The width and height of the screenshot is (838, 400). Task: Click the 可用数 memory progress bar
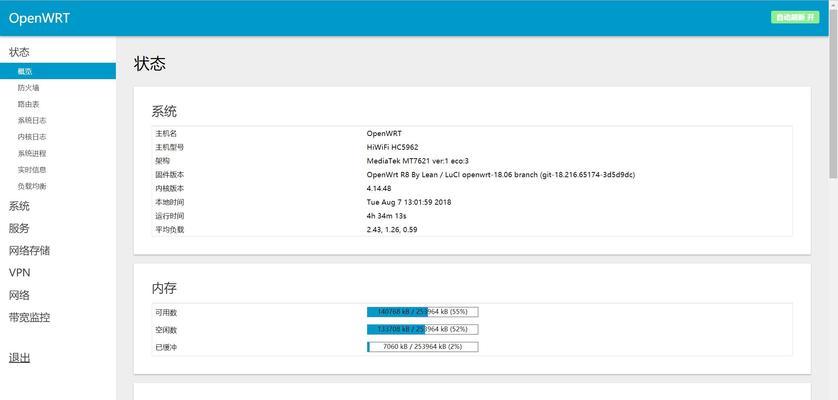[x=422, y=312]
